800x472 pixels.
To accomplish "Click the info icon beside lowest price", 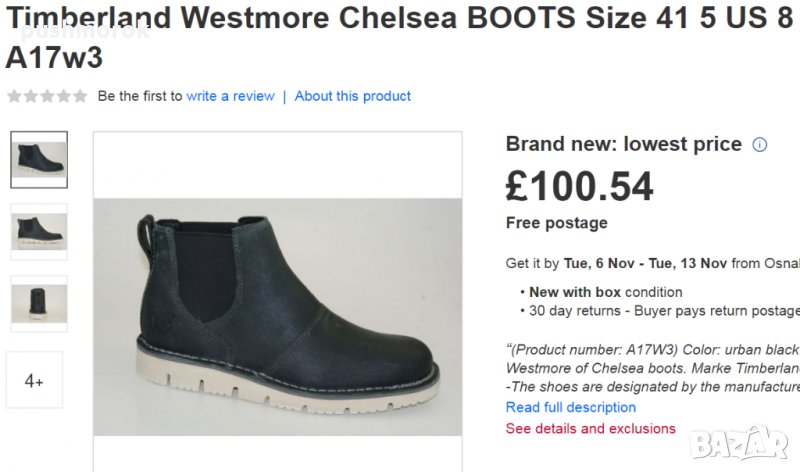I will tap(759, 144).
